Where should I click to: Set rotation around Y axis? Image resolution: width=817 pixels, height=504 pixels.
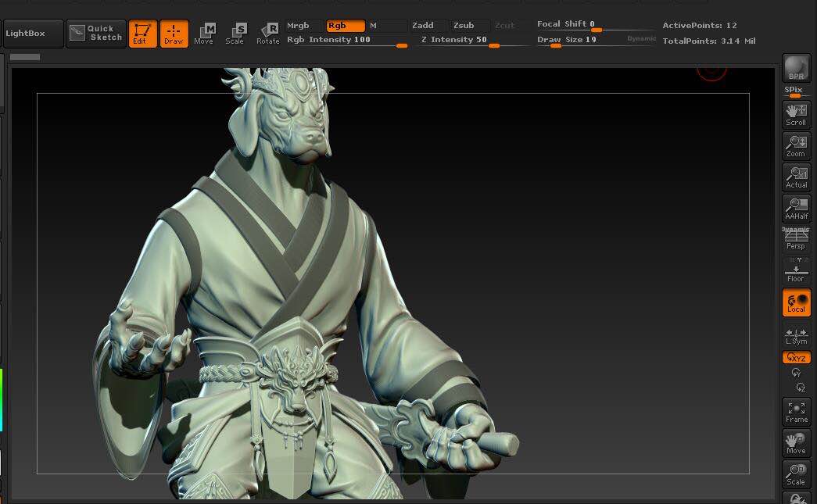coord(796,373)
